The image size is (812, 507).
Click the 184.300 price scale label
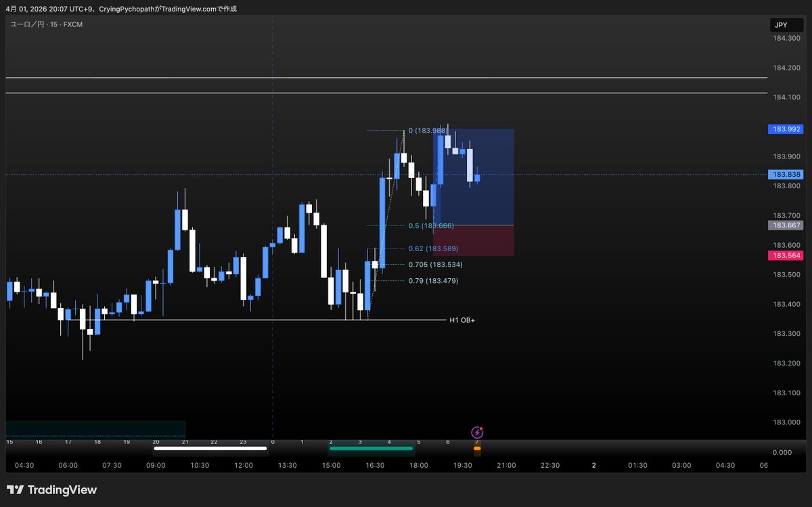coord(786,38)
